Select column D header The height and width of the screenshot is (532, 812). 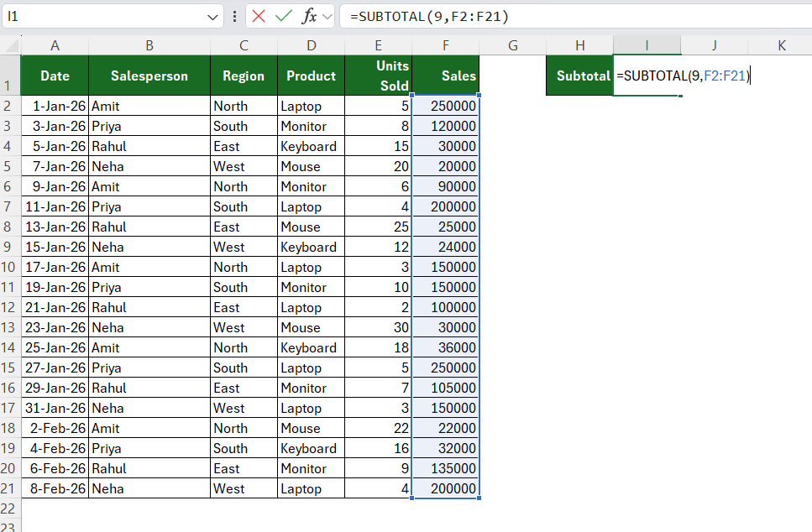312,45
